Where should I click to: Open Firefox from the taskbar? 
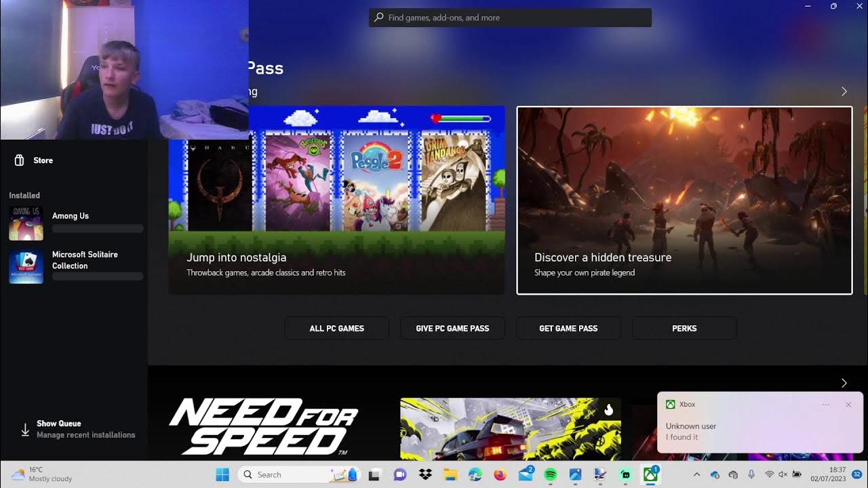[x=500, y=474]
